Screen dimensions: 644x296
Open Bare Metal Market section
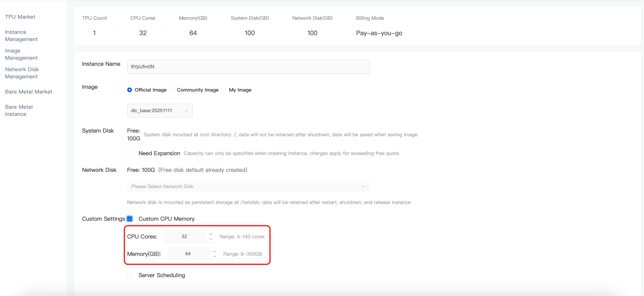[29, 92]
